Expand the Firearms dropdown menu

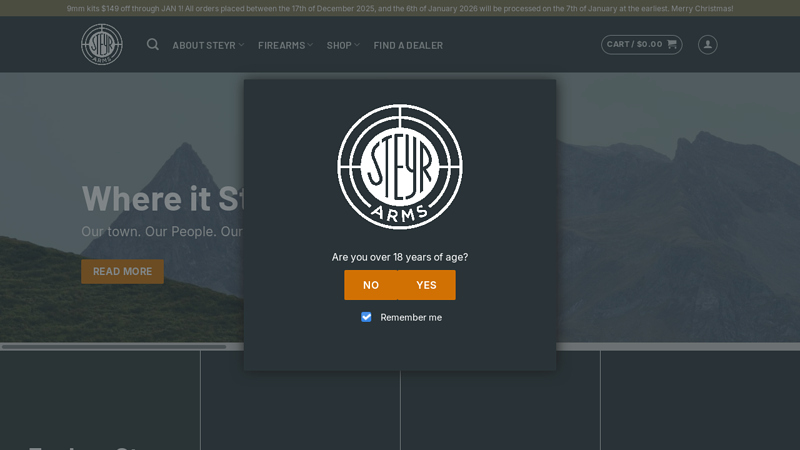point(285,45)
